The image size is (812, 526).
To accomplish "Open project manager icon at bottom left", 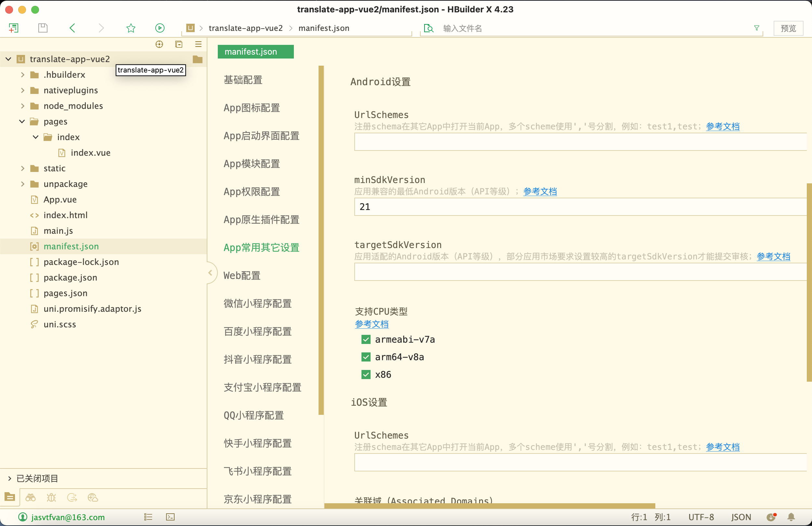I will (9, 497).
